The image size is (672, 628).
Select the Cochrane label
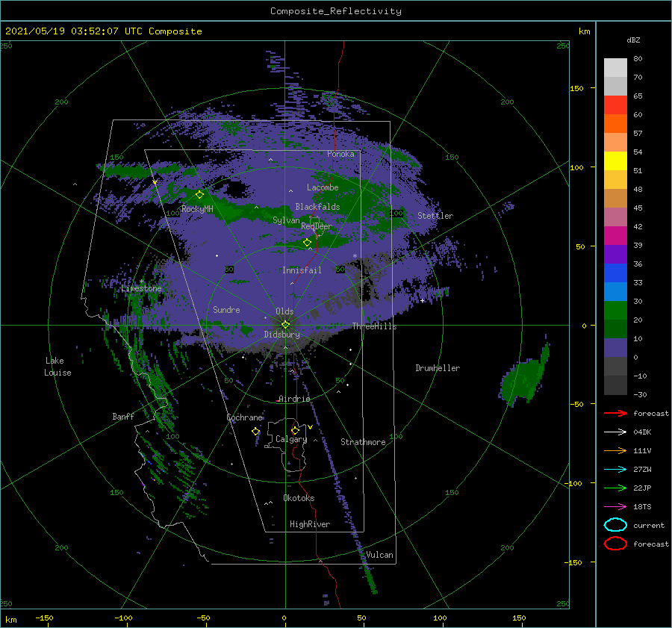(244, 417)
